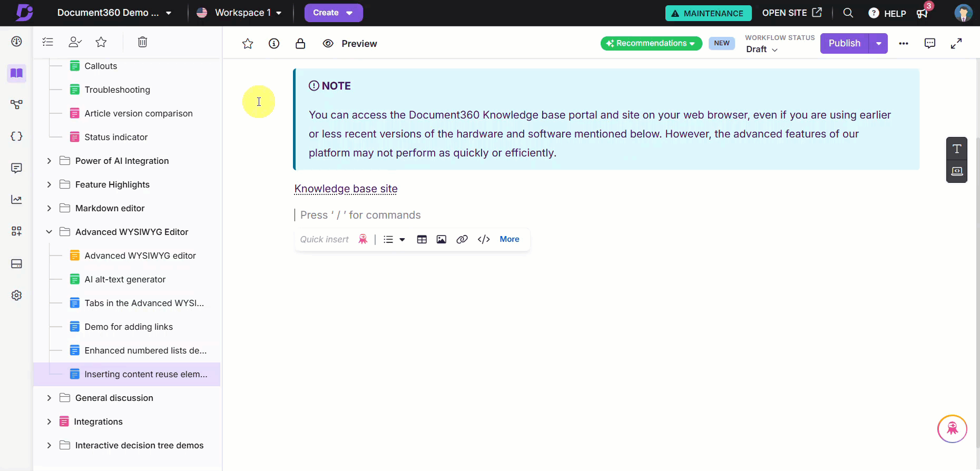
Task: Click the Document360 logo icon
Action: coord(24,13)
